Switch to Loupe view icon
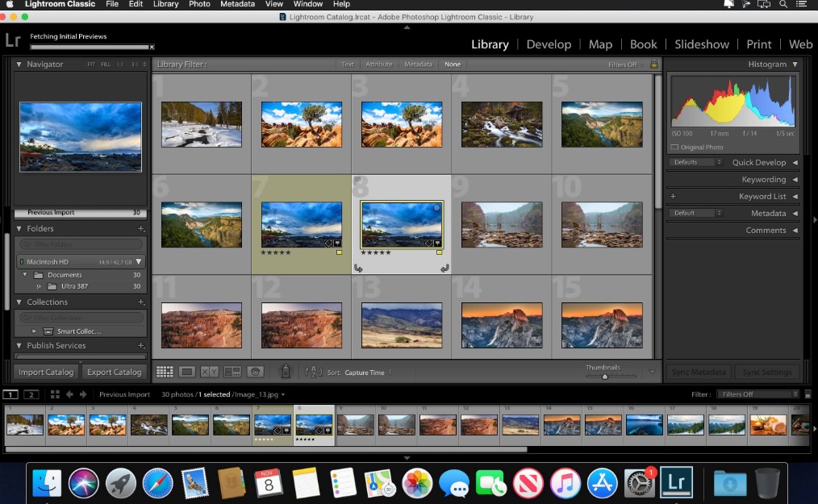Viewport: 818px width, 504px height. (187, 372)
